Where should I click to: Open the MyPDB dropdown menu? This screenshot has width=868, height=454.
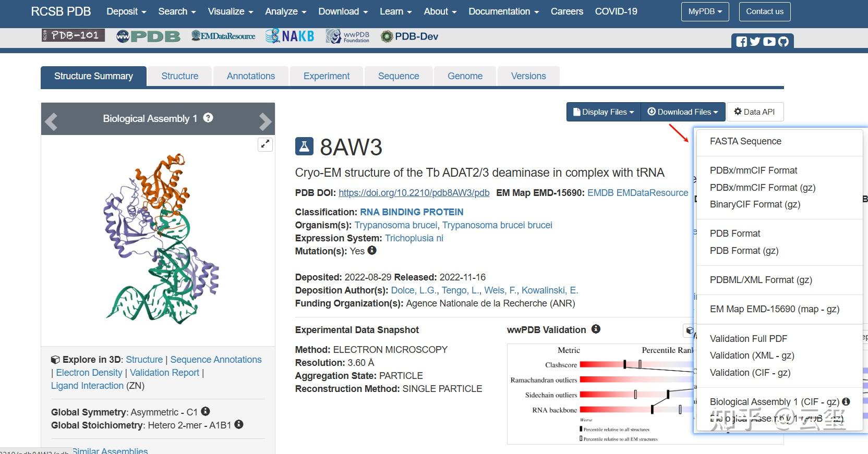coord(705,11)
